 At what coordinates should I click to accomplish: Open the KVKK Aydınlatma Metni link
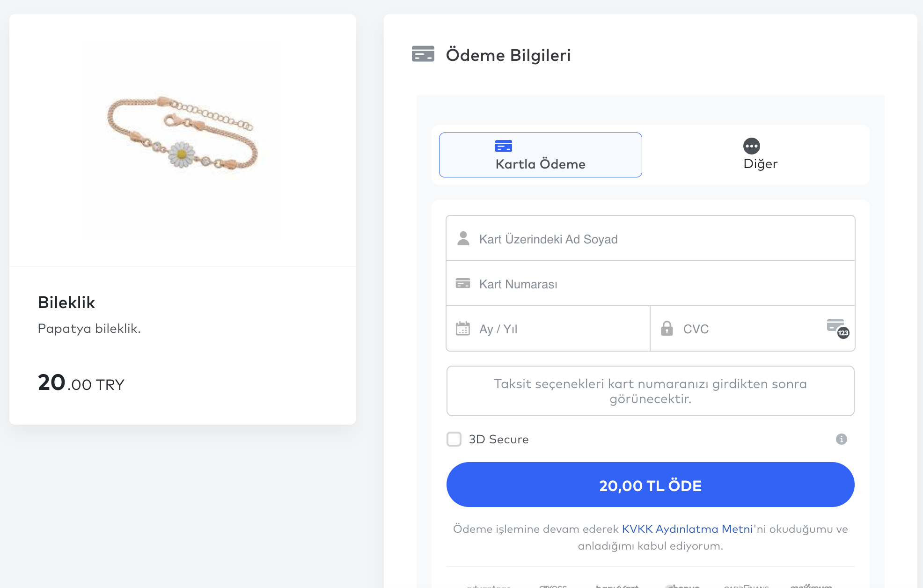click(687, 529)
